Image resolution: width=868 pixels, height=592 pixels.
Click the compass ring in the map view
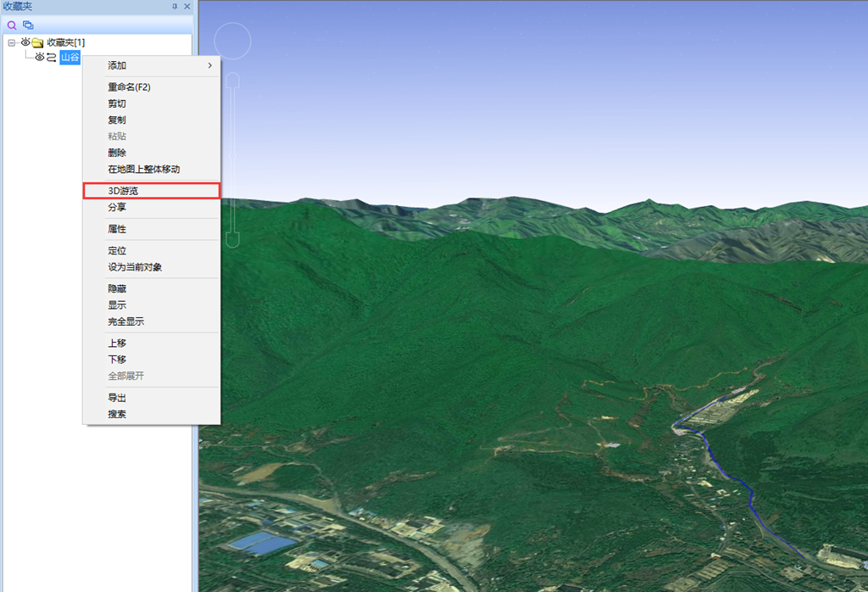coord(232,41)
